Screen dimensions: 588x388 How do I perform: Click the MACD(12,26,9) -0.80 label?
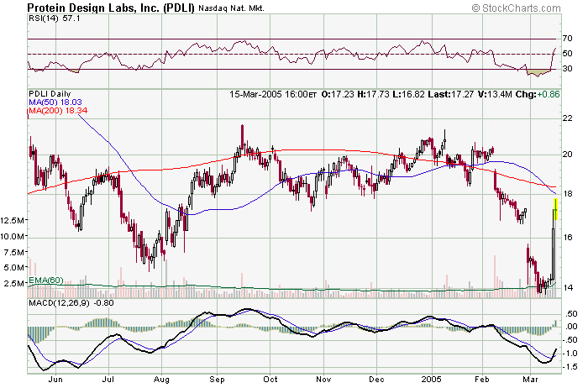(x=71, y=303)
